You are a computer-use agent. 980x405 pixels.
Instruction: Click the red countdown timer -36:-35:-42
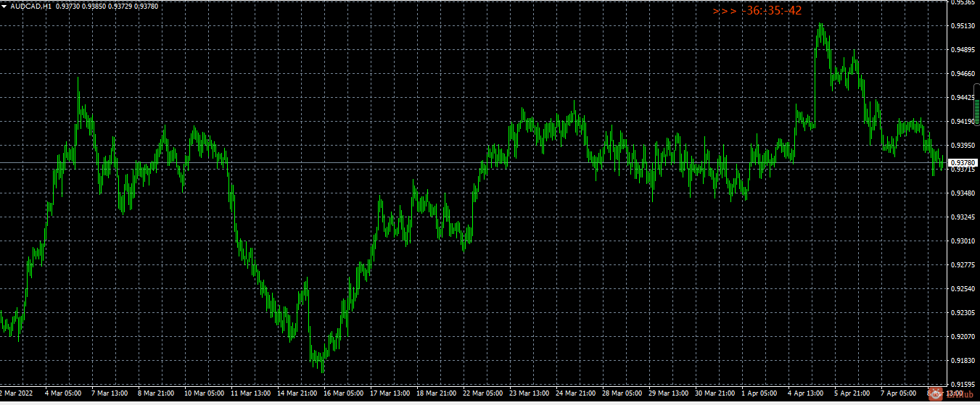coord(773,11)
